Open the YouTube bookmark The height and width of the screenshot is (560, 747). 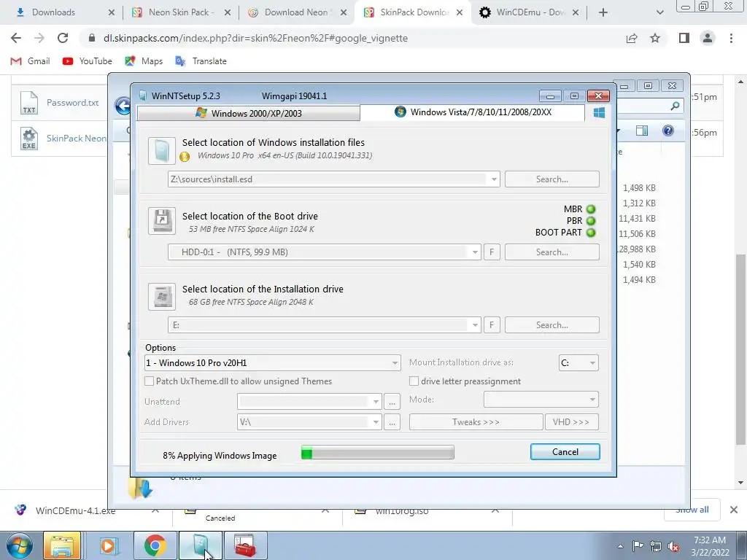click(88, 61)
